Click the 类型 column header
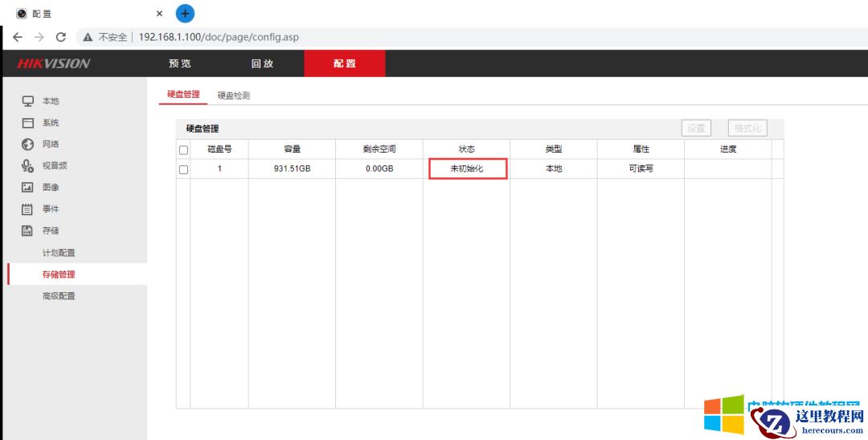Image resolution: width=868 pixels, height=440 pixels. pos(554,149)
